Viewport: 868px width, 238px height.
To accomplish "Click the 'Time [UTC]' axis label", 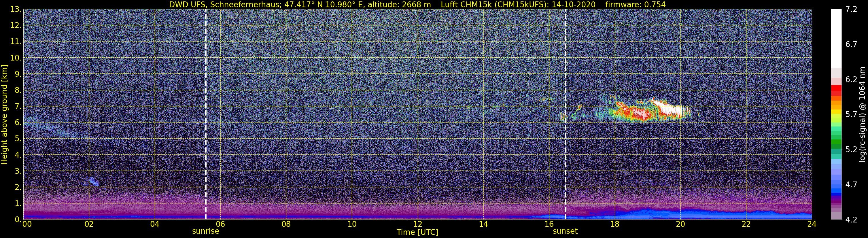I will [x=417, y=232].
